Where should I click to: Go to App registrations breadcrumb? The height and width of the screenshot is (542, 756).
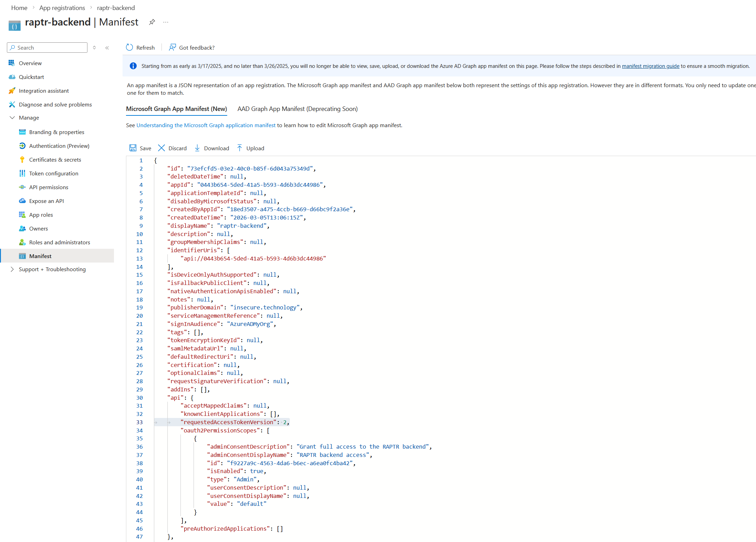pyautogui.click(x=62, y=8)
